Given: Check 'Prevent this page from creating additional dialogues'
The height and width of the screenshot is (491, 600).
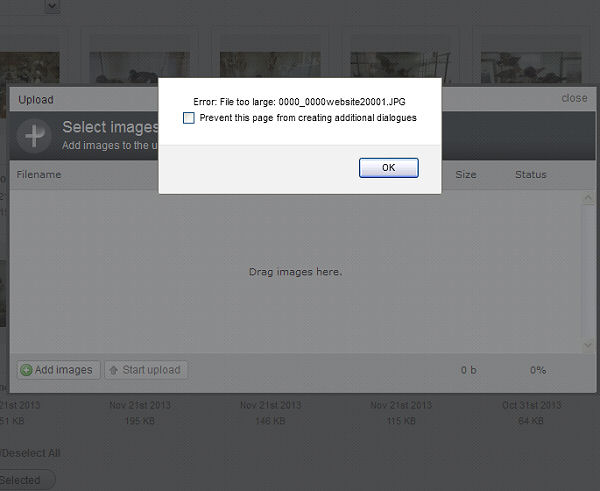Looking at the screenshot, I should pyautogui.click(x=189, y=118).
